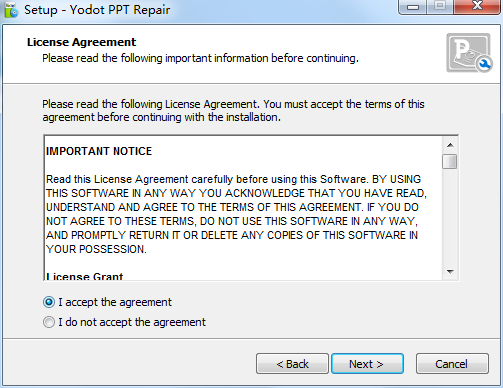Click 'I do not accept the agreement' label
Viewport: 503px width, 388px height.
coord(132,322)
